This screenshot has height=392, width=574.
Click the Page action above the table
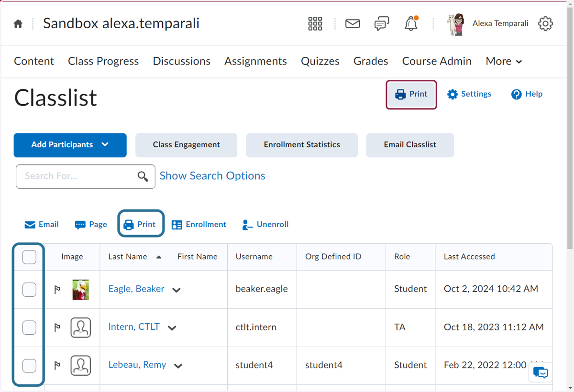click(91, 225)
